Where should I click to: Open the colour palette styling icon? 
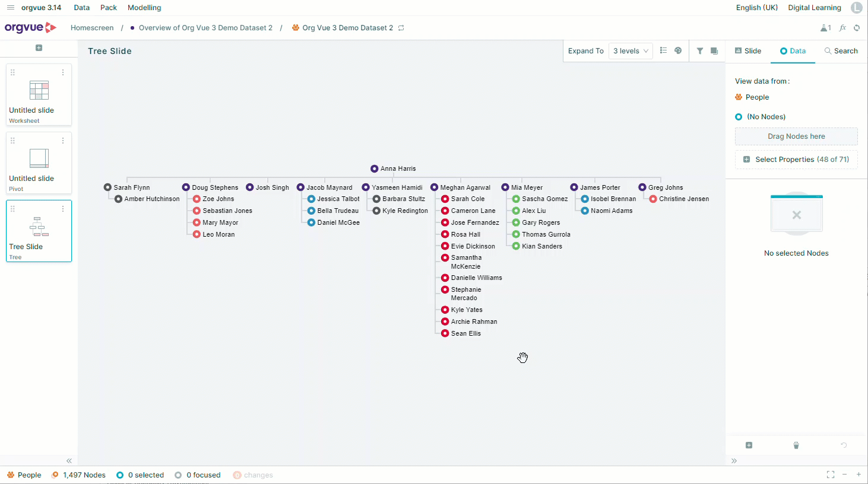pyautogui.click(x=678, y=51)
